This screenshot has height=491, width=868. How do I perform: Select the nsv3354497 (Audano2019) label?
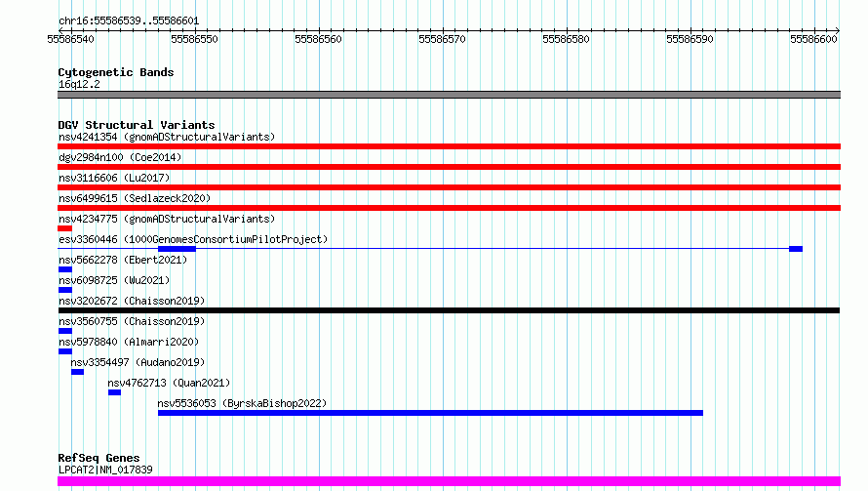coord(138,362)
